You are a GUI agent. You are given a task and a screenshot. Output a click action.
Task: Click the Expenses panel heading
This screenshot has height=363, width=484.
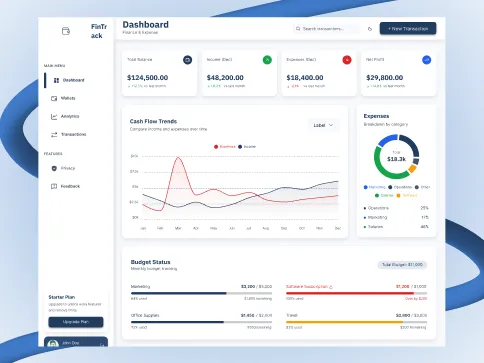376,116
